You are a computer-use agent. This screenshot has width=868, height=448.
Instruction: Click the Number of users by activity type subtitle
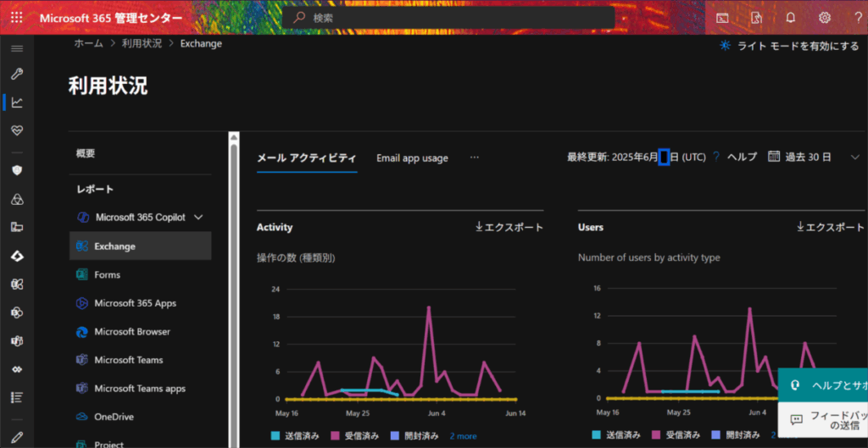[648, 257]
